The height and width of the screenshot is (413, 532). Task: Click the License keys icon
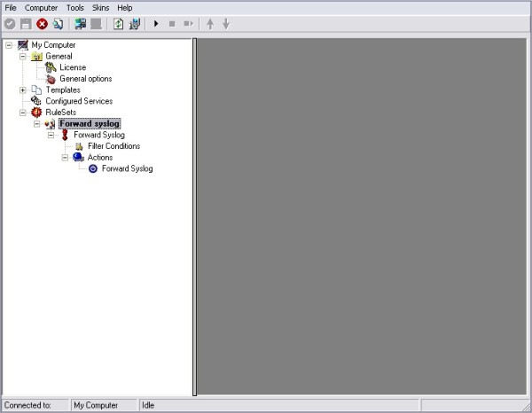pyautogui.click(x=51, y=67)
